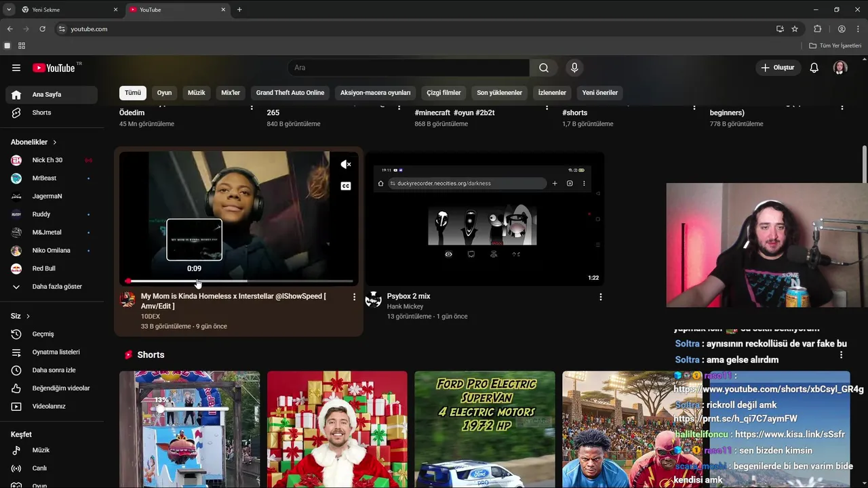The height and width of the screenshot is (488, 868).
Task: Open Beğendiğim videolar liked videos
Action: [x=52, y=388]
